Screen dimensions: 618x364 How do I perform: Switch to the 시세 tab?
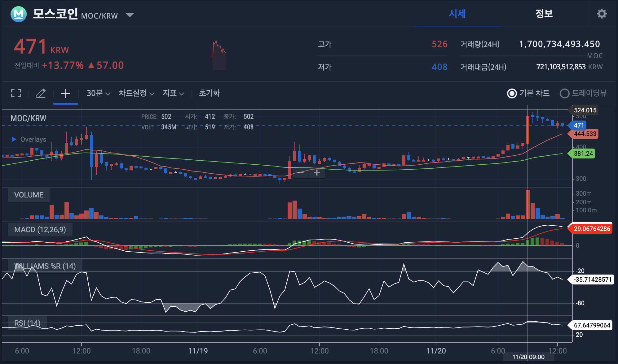pos(457,14)
